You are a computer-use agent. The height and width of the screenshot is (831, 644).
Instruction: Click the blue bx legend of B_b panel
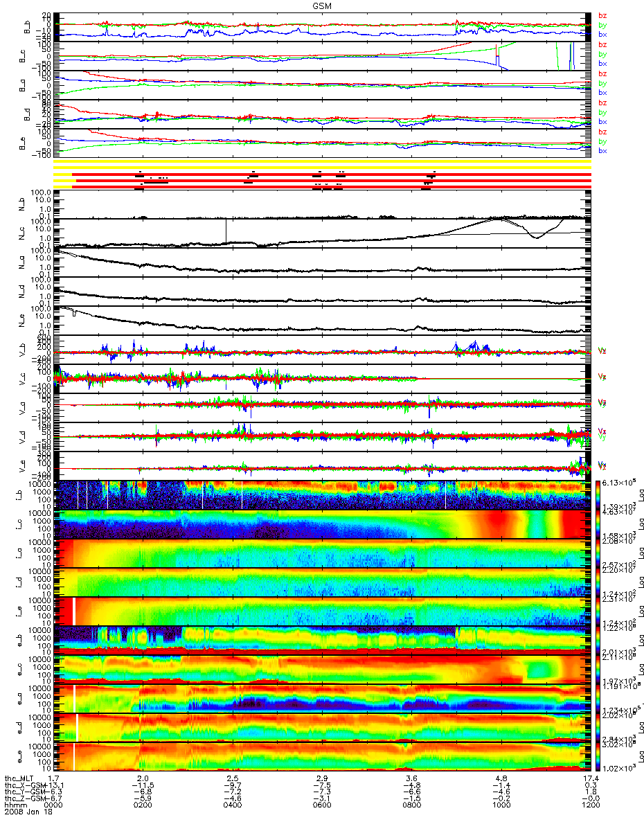pyautogui.click(x=602, y=34)
